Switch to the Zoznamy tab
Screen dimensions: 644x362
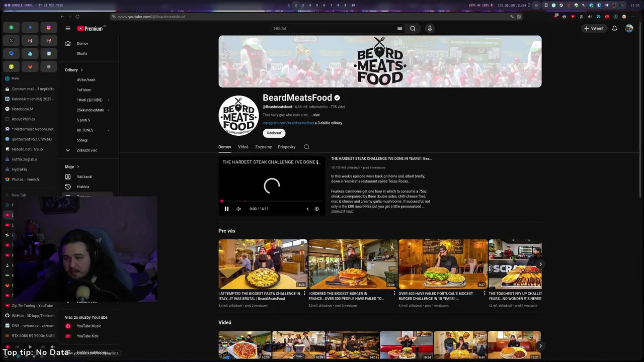[263, 147]
